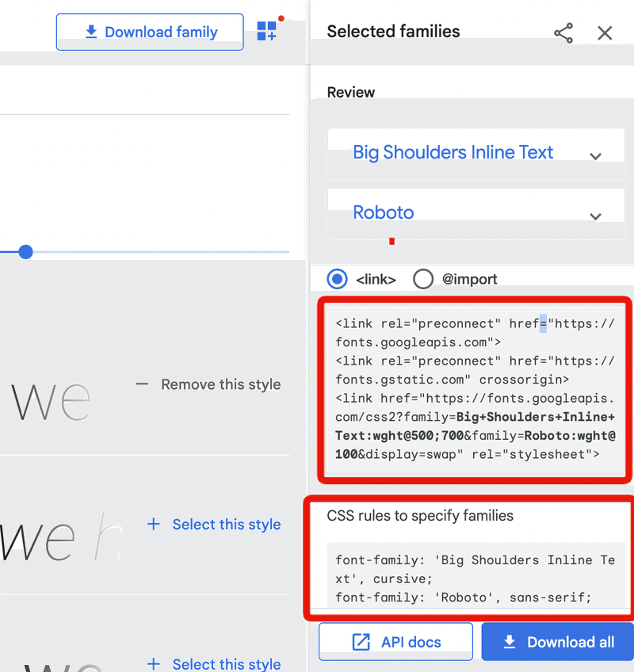The width and height of the screenshot is (634, 672).
Task: Open the Big Shoulders Inline Text link
Action: coord(453,153)
